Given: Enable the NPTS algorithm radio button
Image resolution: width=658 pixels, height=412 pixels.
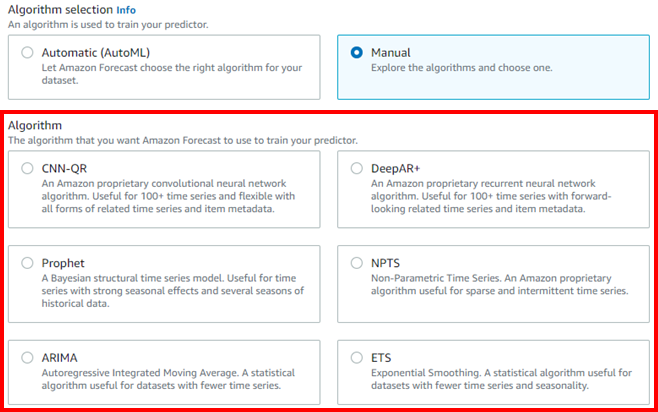Looking at the screenshot, I should [x=357, y=263].
